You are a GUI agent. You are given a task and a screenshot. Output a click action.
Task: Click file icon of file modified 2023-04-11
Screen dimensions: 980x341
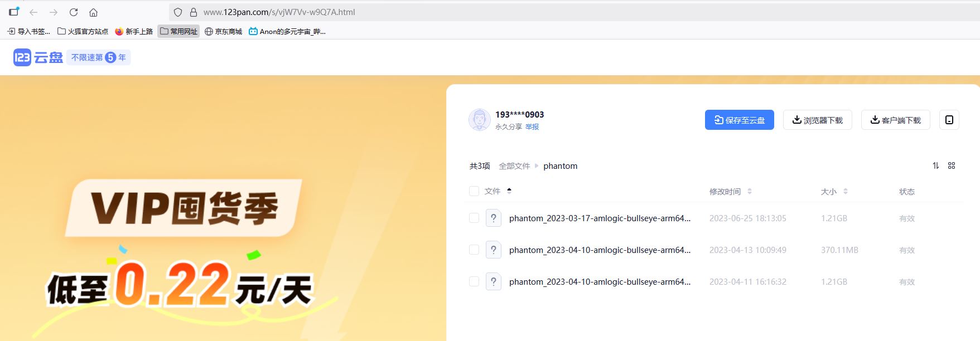tap(494, 281)
